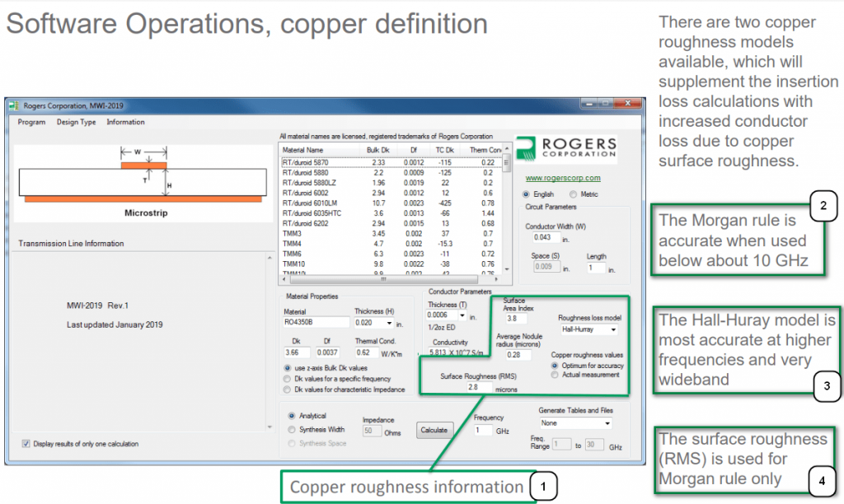Choose Actual measurement roughness option
The height and width of the screenshot is (504, 844).
(x=555, y=375)
